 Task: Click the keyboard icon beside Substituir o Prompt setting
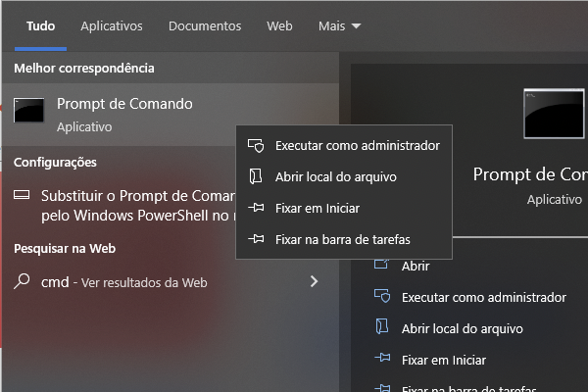22,195
